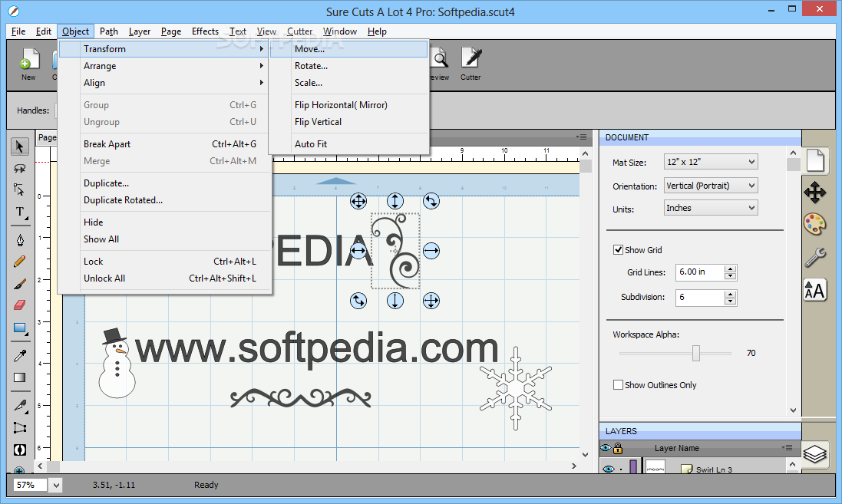Open the Layers header options menu
The image size is (842, 504).
pyautogui.click(x=787, y=448)
